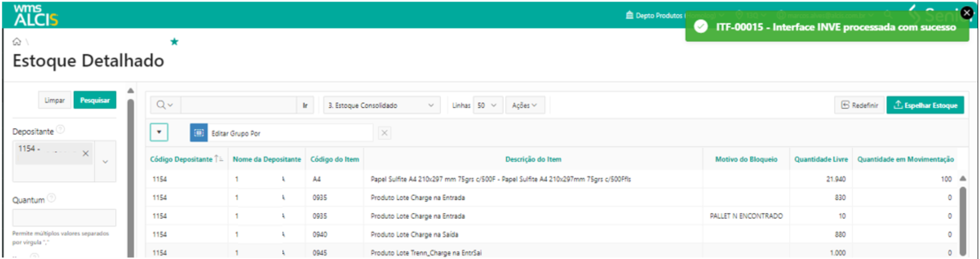Click Descrição do Item column header
The width and height of the screenshot is (980, 259).
pos(533,159)
